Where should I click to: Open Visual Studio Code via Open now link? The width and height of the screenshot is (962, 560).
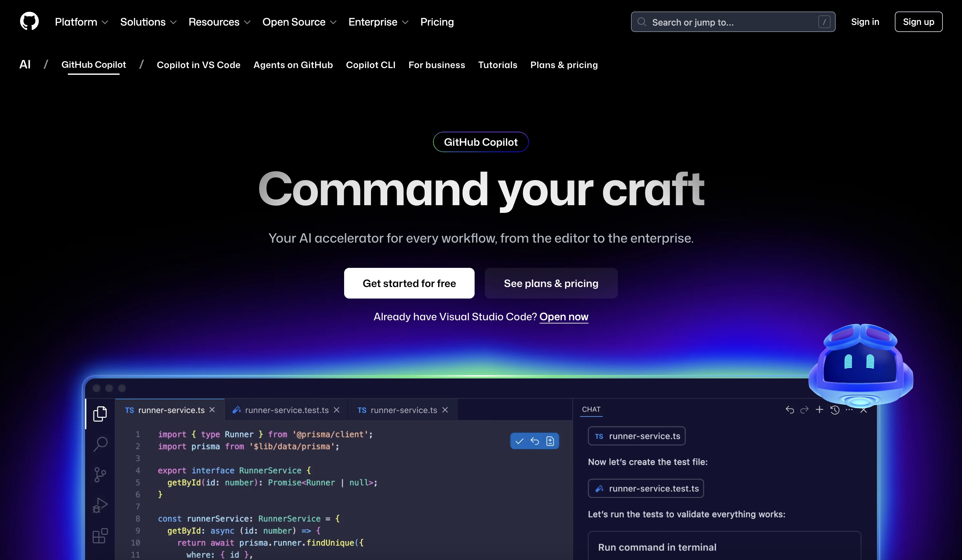pos(564,317)
